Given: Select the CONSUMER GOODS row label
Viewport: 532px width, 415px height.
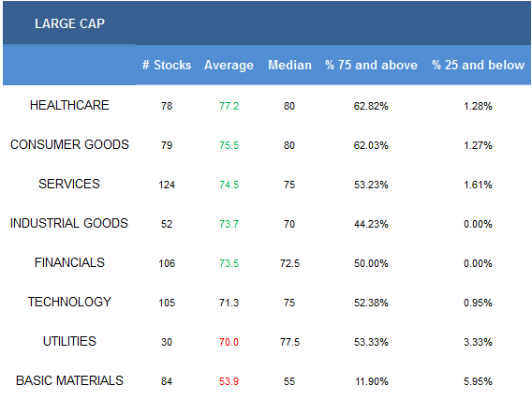Looking at the screenshot, I should click(x=69, y=144).
